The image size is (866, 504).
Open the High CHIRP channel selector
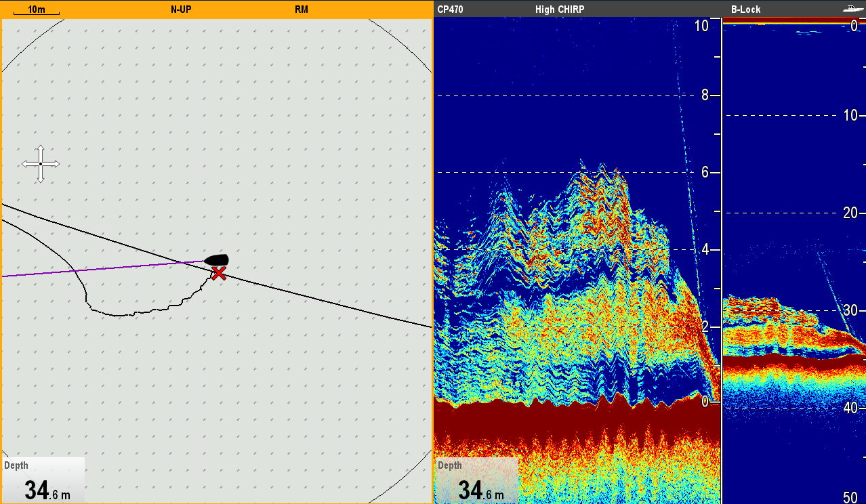pos(559,9)
